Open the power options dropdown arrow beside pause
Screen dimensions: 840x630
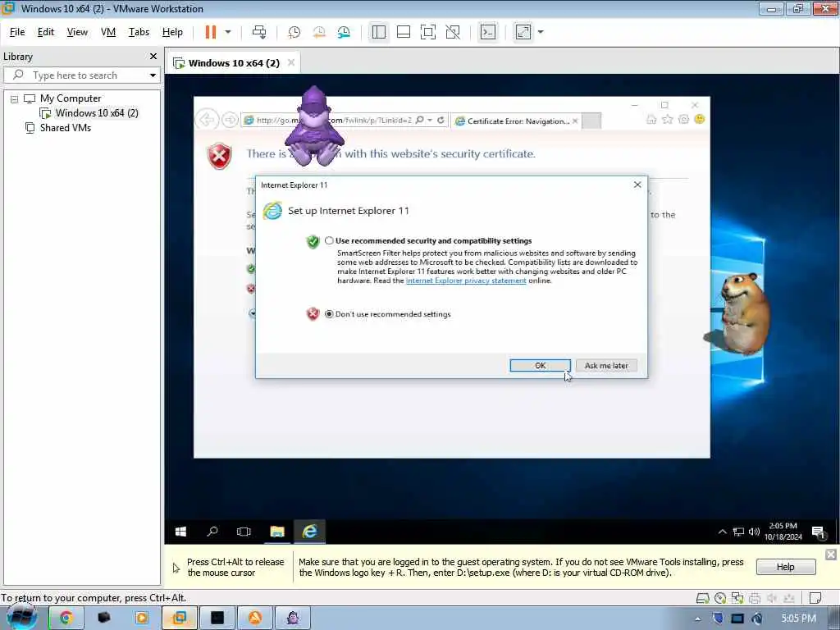(228, 32)
